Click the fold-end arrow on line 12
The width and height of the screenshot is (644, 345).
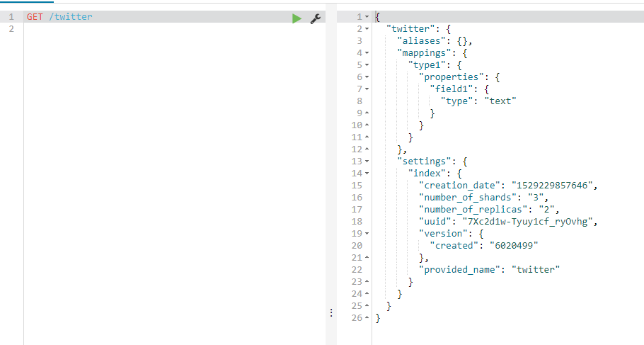367,149
